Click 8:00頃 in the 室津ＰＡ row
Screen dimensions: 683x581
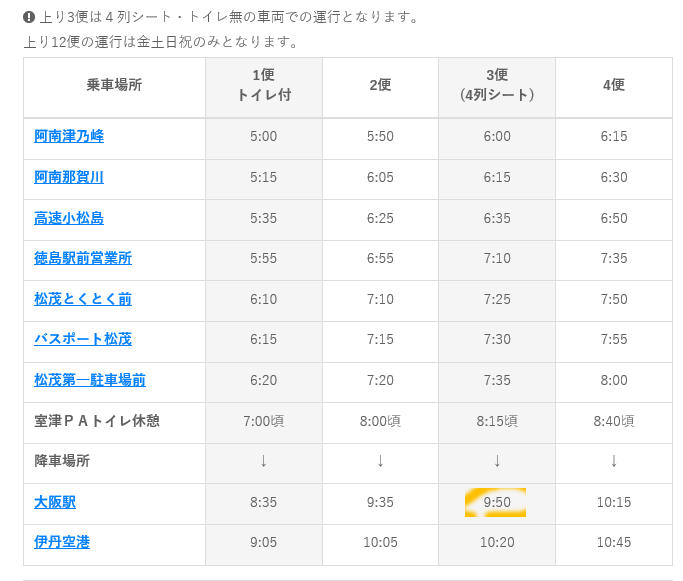point(380,421)
